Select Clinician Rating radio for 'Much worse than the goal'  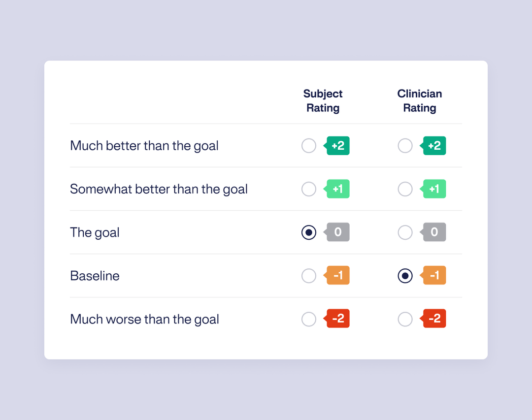pos(405,319)
